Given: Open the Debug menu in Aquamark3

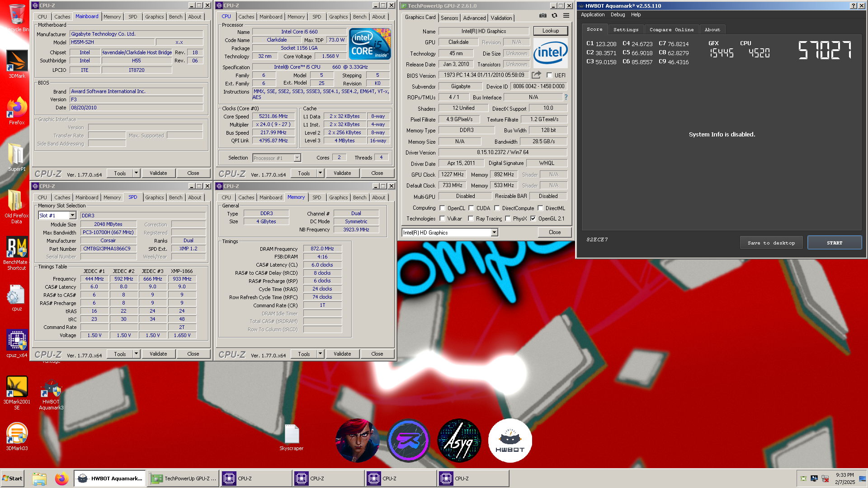Looking at the screenshot, I should click(618, 14).
